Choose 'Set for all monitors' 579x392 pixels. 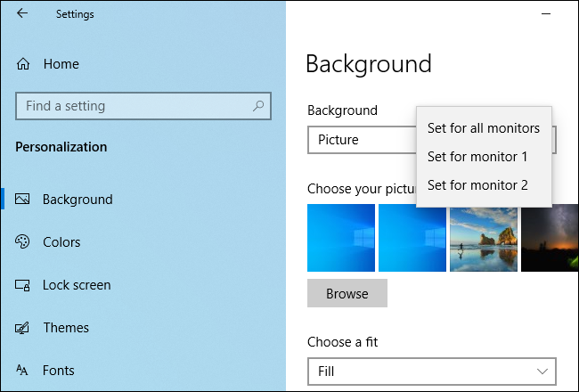(484, 128)
